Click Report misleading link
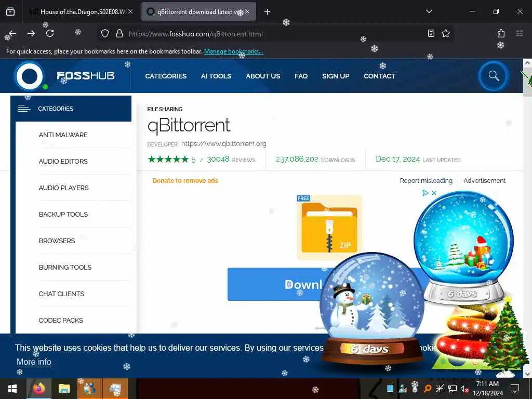The width and height of the screenshot is (532, 399). click(426, 181)
